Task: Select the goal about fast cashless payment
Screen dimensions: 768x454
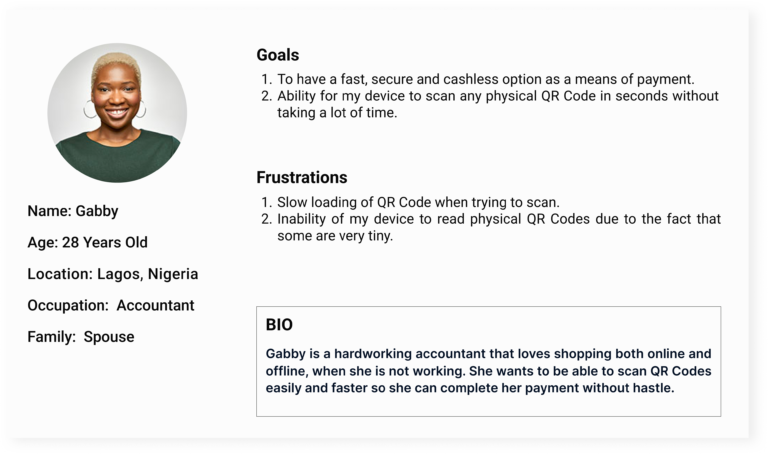Action: tap(485, 79)
